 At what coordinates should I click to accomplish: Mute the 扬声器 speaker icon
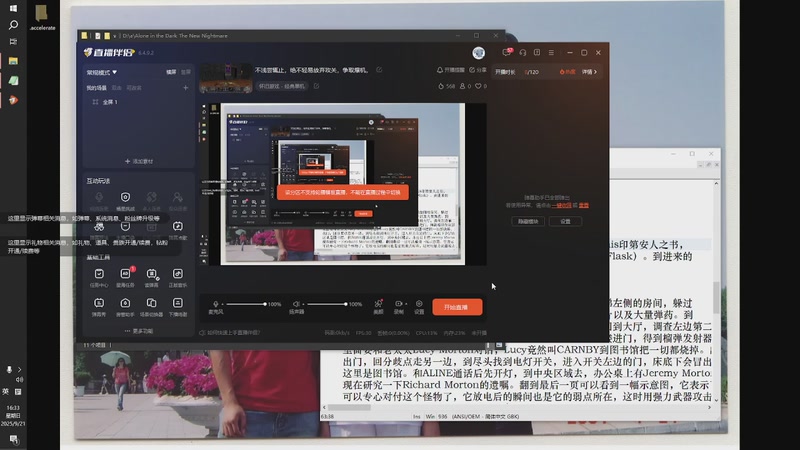[296, 304]
